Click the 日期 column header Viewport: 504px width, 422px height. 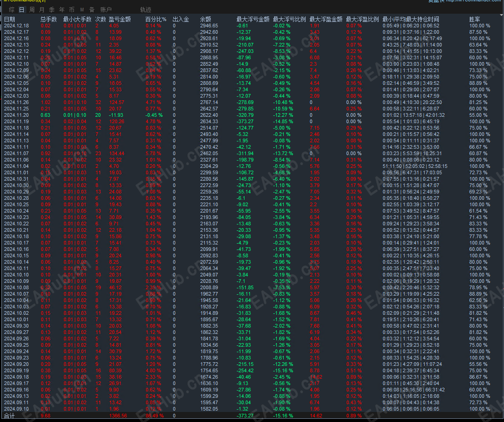pos(9,19)
